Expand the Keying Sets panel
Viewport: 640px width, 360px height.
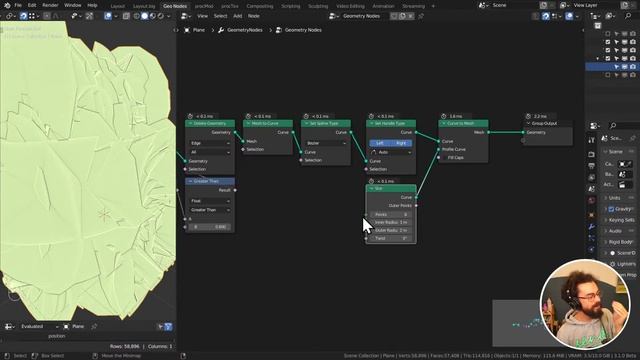[x=618, y=220]
